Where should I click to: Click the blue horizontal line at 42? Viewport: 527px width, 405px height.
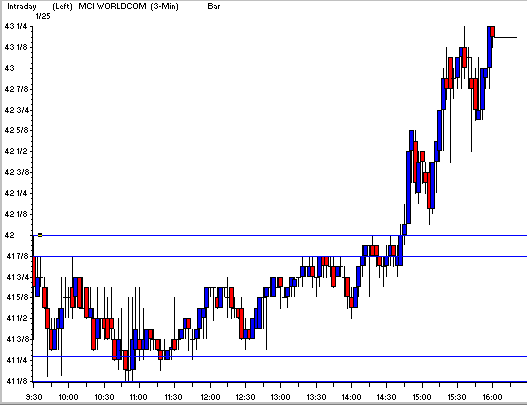pyautogui.click(x=280, y=236)
